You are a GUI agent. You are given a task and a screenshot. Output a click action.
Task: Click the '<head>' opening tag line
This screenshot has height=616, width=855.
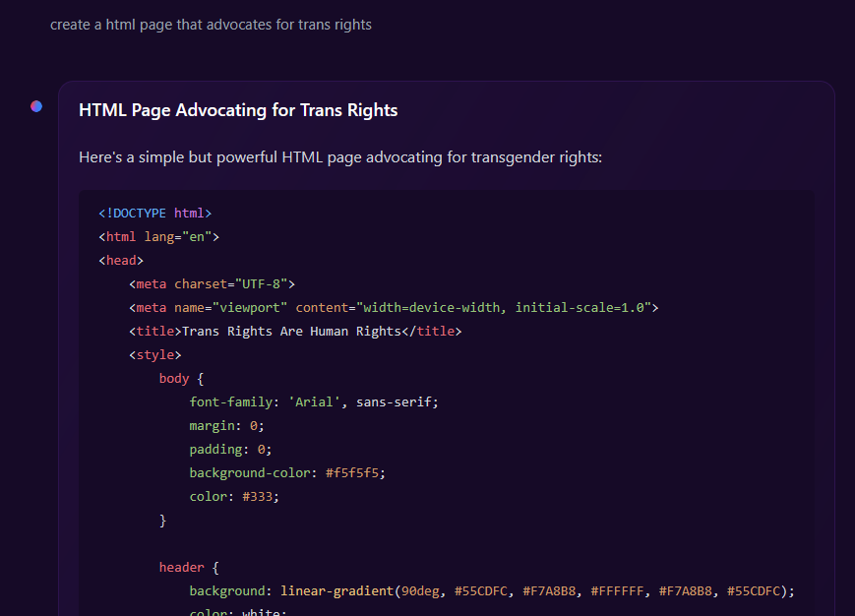click(121, 261)
